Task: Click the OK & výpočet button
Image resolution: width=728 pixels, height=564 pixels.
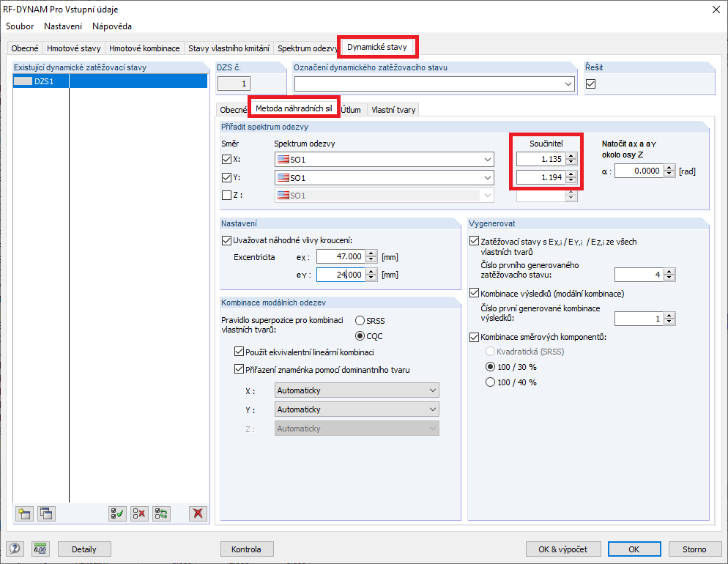Action: click(x=563, y=549)
